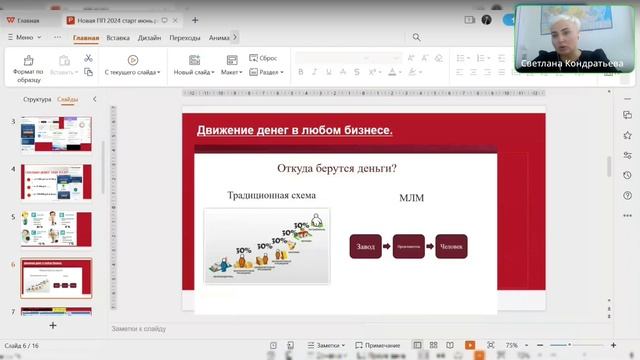Viewport: 640px width, 360px height.
Task: Adjust the zoom slider handle
Action: pos(569,345)
